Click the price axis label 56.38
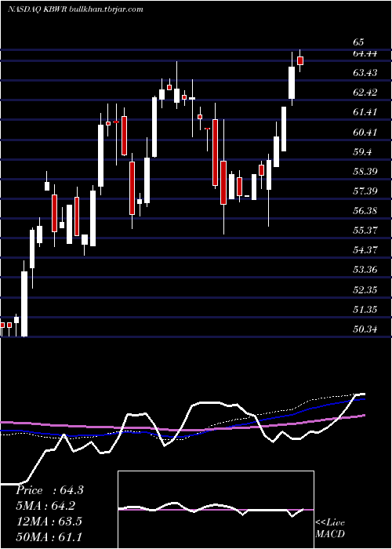The height and width of the screenshot is (549, 392). click(x=365, y=211)
